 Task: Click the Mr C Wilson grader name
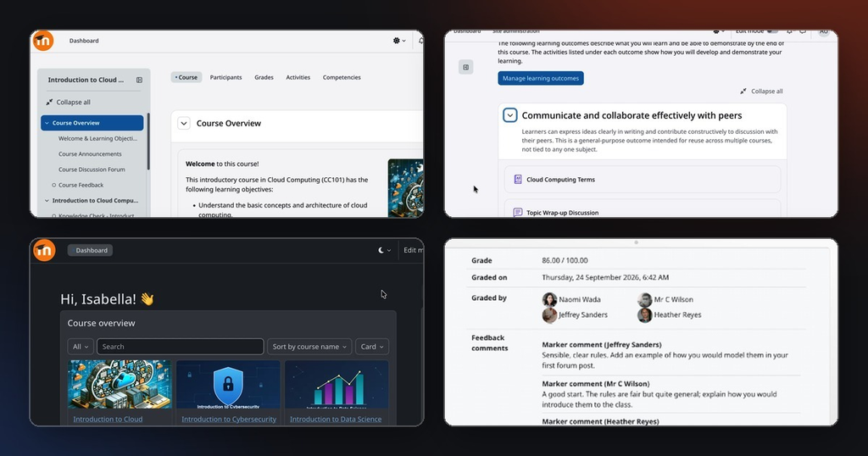(x=674, y=299)
